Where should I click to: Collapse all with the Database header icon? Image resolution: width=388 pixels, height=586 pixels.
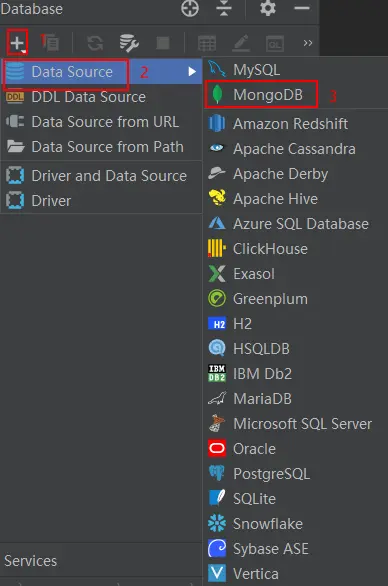[224, 8]
